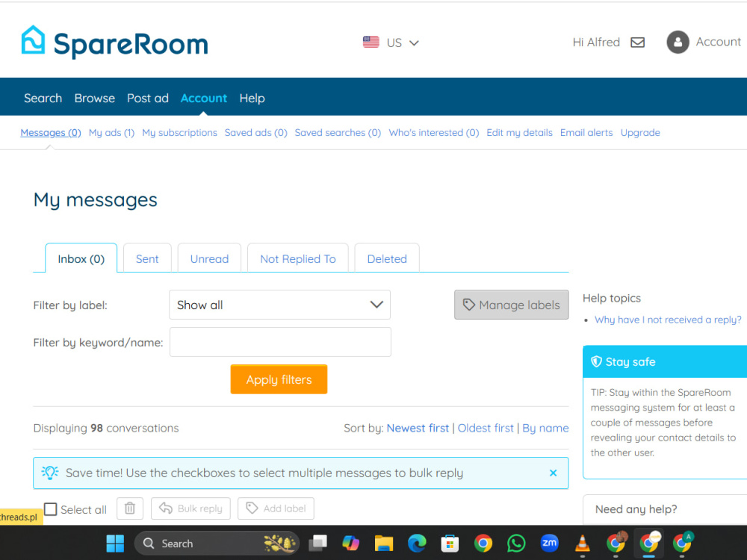Open Microsoft Store from the taskbar
Image resolution: width=747 pixels, height=560 pixels.
click(450, 544)
